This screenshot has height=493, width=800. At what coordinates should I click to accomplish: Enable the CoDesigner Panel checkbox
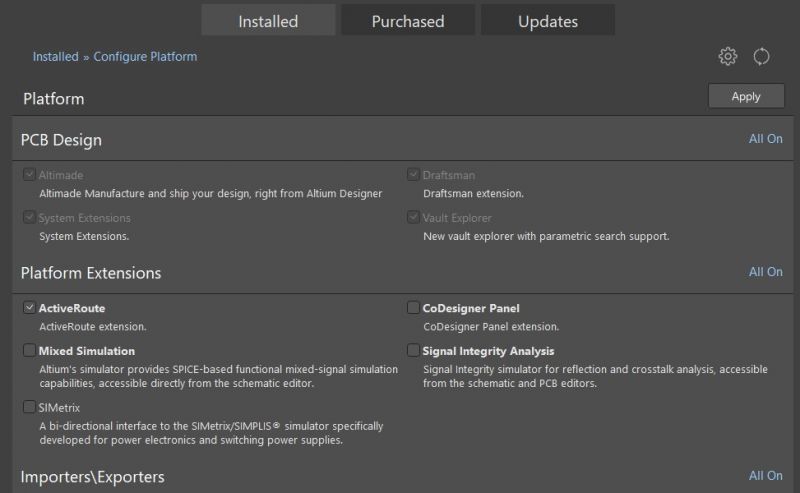coord(413,308)
